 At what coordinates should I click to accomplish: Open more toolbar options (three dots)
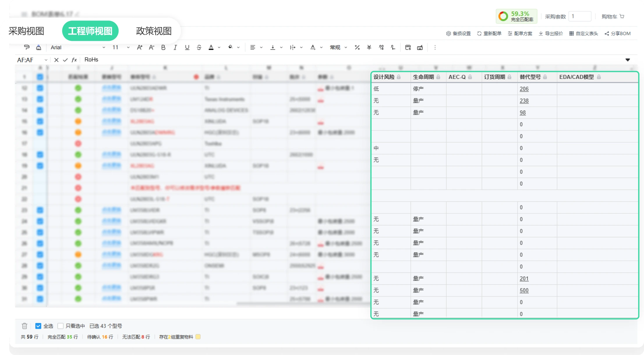click(x=435, y=47)
